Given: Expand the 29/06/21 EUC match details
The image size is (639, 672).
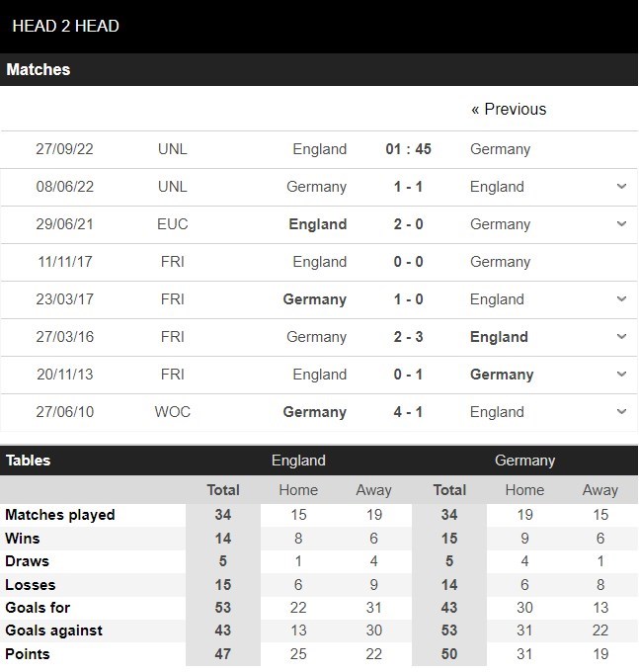Looking at the screenshot, I should [x=621, y=224].
